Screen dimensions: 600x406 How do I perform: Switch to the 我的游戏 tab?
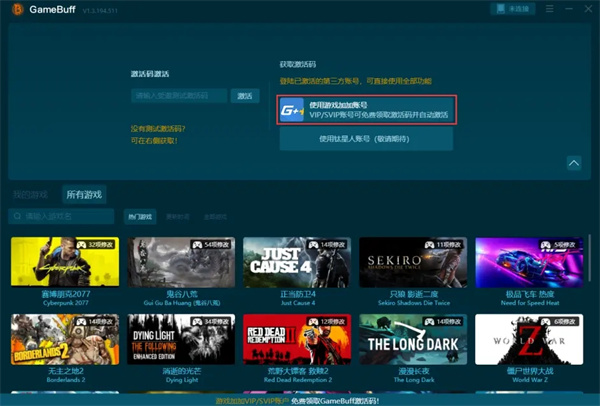pyautogui.click(x=30, y=193)
